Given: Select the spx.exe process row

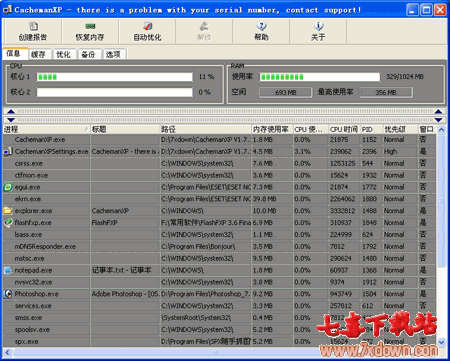Looking at the screenshot, I should [x=220, y=342].
